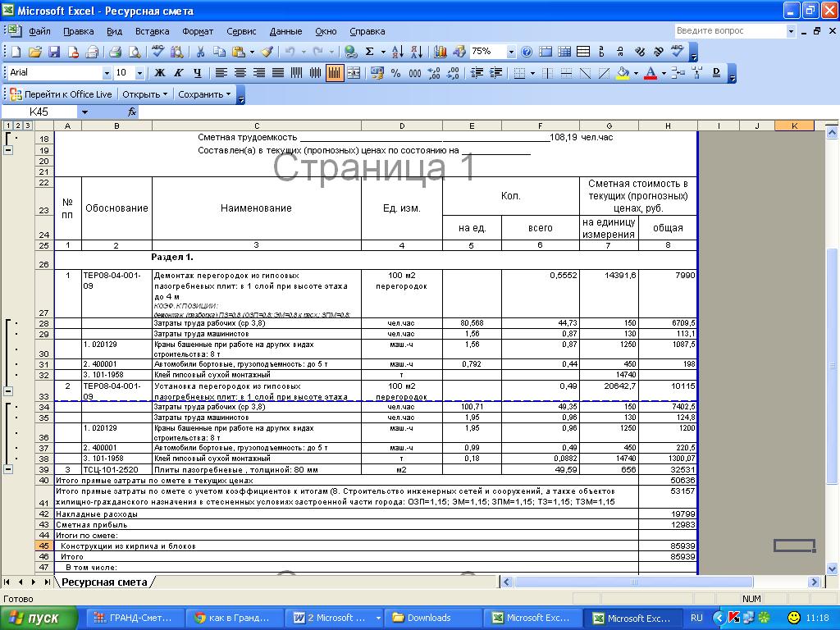This screenshot has height=630, width=840.
Task: Open Print Preview from the toolbar
Action: tap(135, 52)
